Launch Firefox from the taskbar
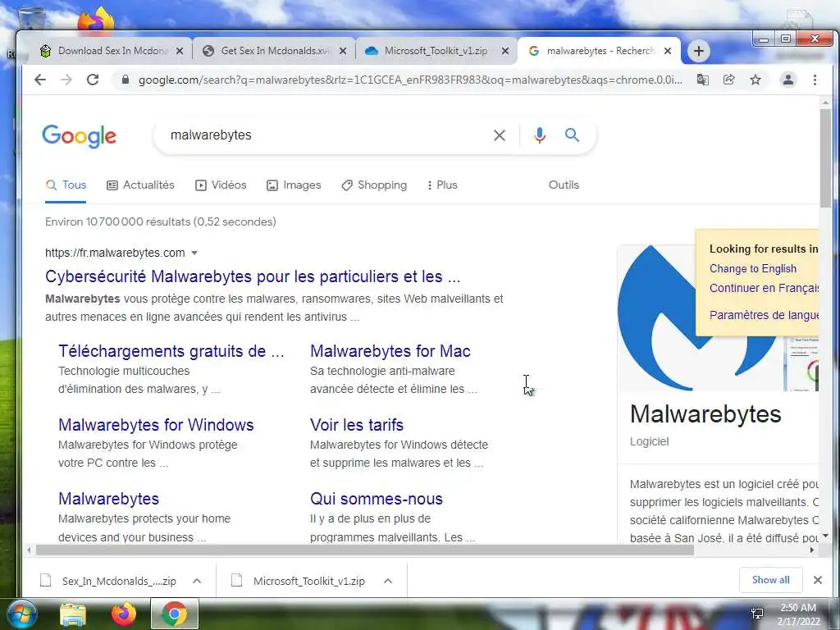The width and height of the screenshot is (840, 630). coord(124,614)
